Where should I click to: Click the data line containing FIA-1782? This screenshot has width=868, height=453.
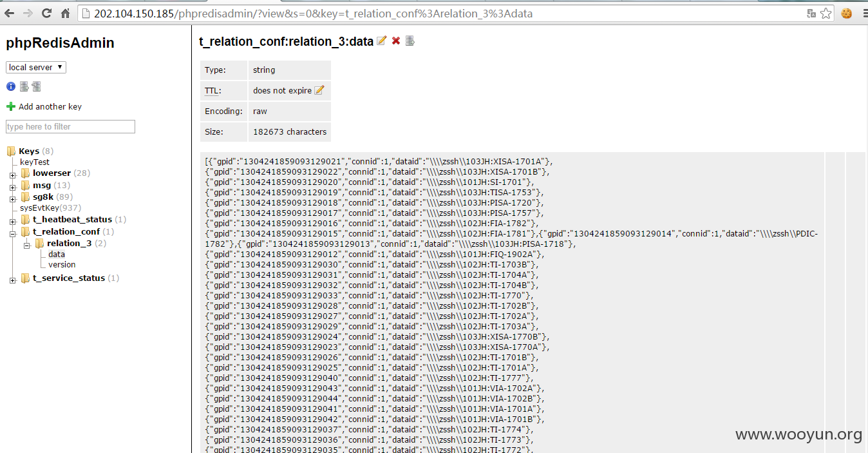pos(371,223)
